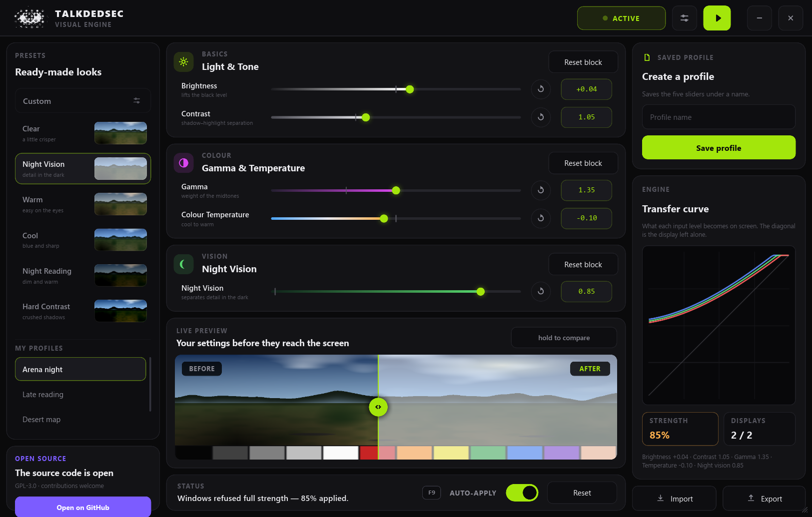Click the sliders icon in Custom preset row
The image size is (812, 517).
pyautogui.click(x=136, y=100)
